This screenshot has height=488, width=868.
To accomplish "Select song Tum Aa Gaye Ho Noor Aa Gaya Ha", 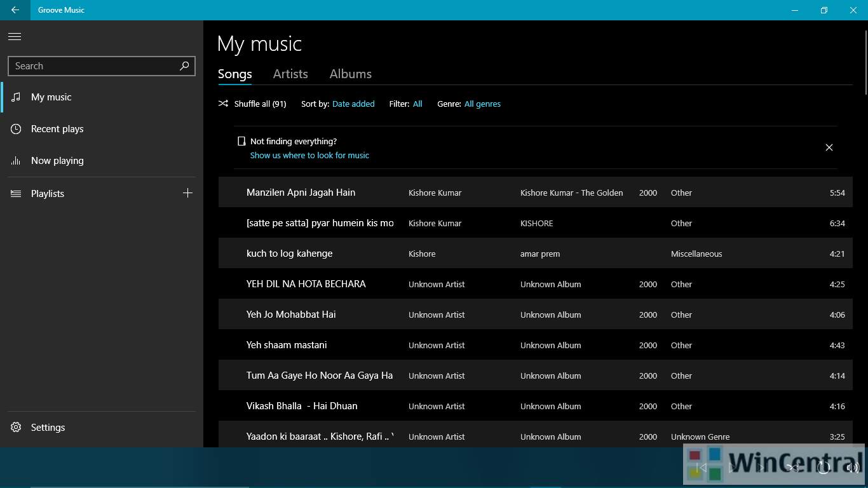I will pyautogui.click(x=320, y=376).
